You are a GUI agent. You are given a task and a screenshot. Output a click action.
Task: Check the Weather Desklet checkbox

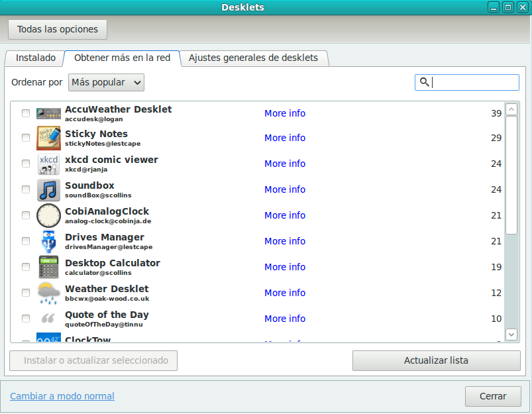point(26,293)
